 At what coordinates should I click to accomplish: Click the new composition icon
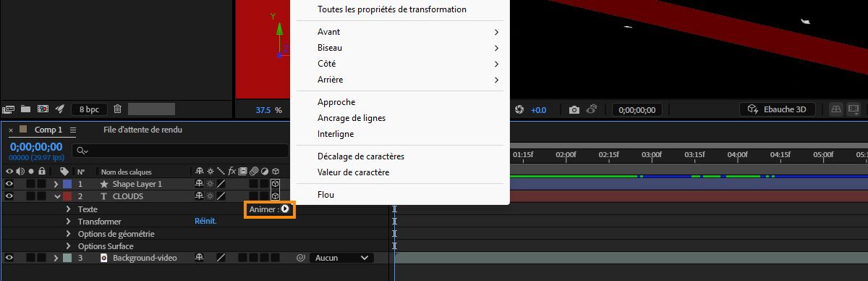coord(43,109)
